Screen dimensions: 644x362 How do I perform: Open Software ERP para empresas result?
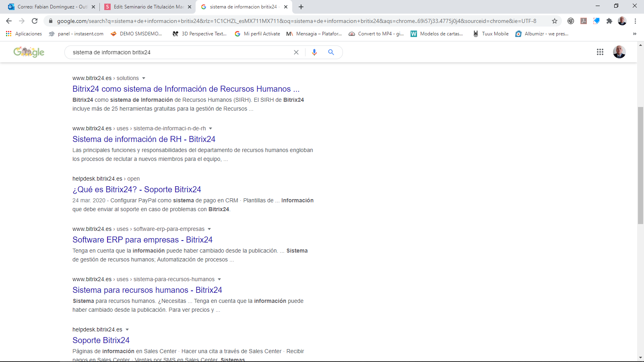click(142, 240)
